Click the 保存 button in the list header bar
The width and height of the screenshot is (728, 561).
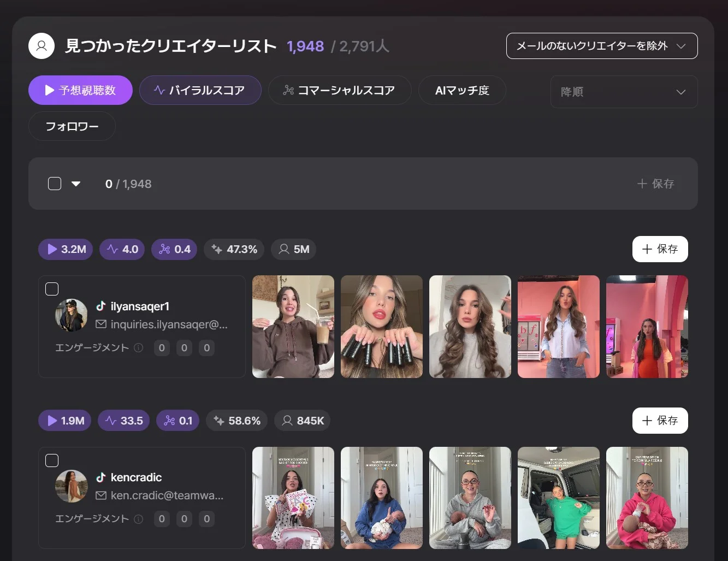pyautogui.click(x=655, y=184)
